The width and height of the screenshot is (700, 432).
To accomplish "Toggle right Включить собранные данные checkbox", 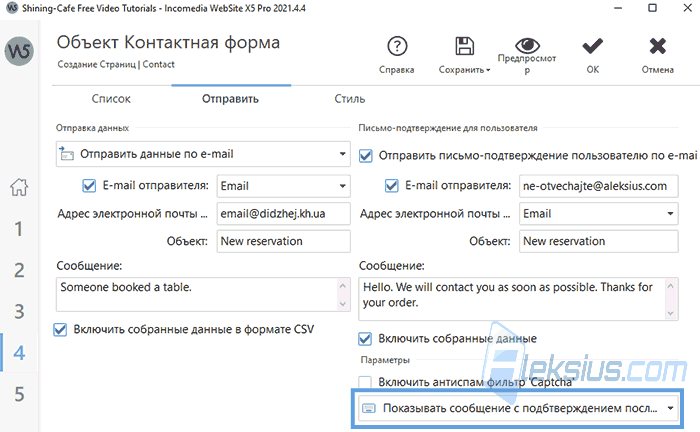I will [365, 339].
